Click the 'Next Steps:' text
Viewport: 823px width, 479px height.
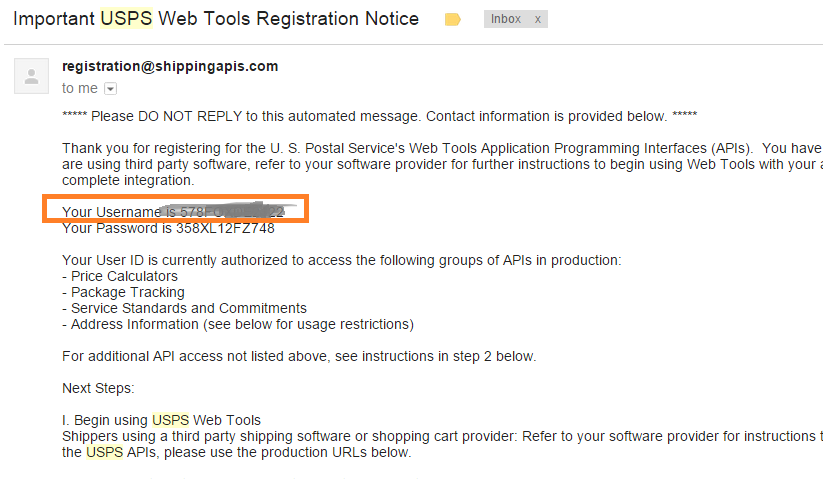click(98, 388)
